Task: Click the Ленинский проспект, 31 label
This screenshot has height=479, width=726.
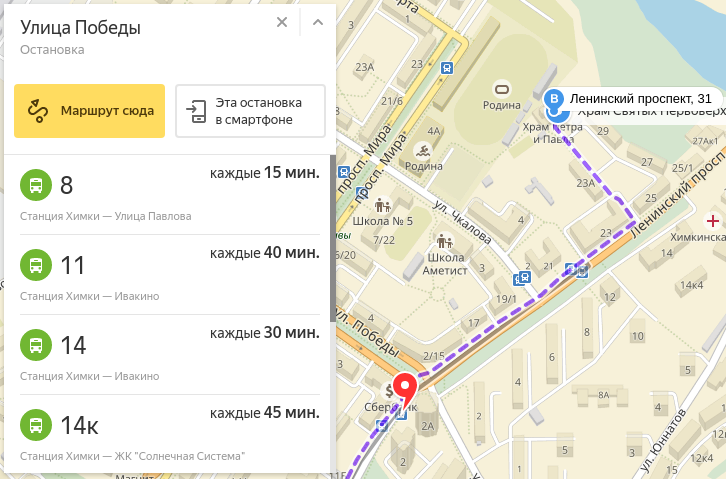Action: (640, 99)
